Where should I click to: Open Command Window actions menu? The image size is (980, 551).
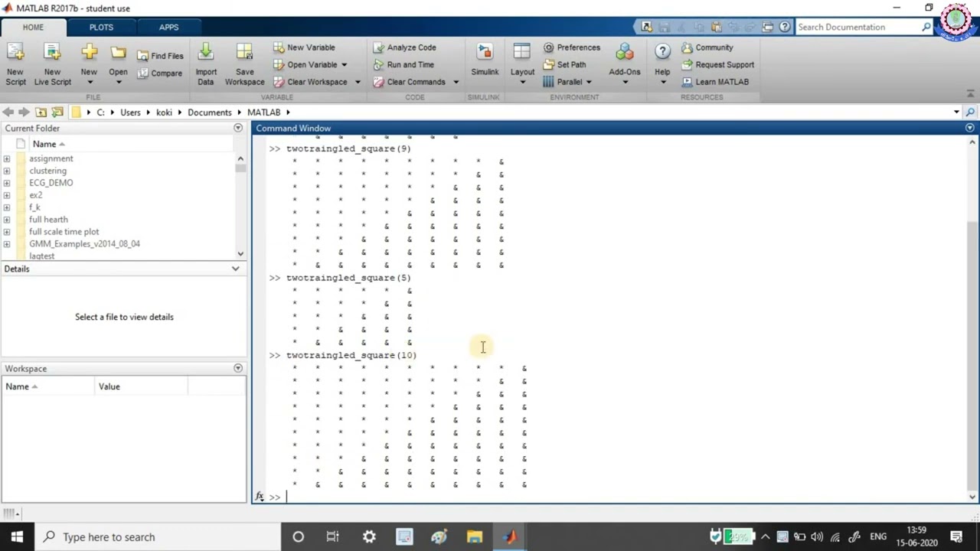pos(970,128)
